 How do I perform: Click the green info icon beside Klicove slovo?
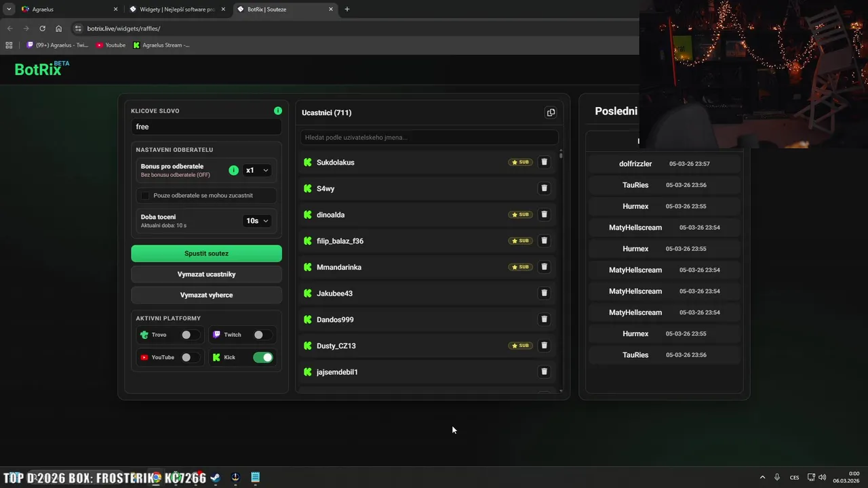click(278, 110)
